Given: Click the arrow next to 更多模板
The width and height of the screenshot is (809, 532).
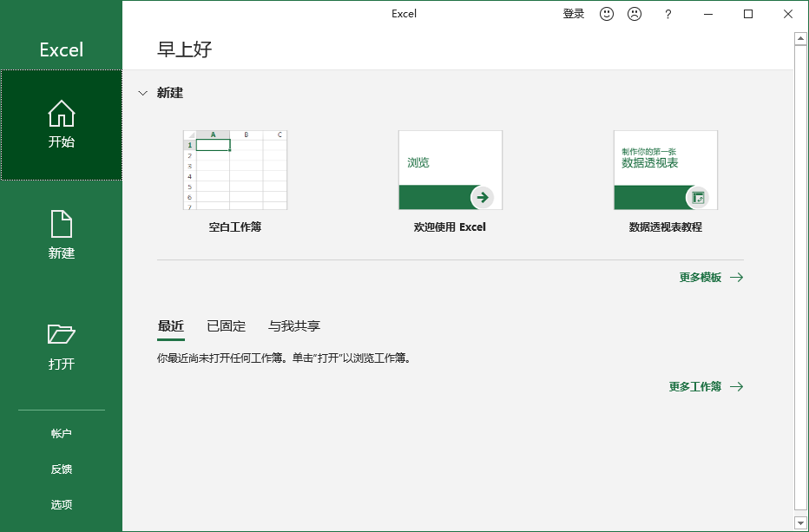Looking at the screenshot, I should [737, 278].
